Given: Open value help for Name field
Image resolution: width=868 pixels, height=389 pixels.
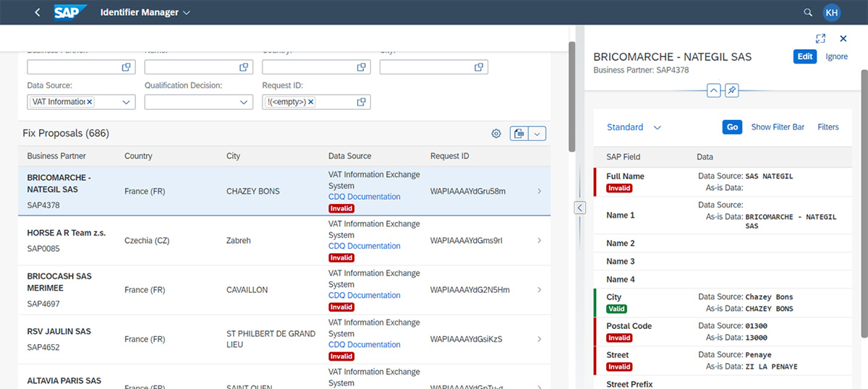Looking at the screenshot, I should pos(244,67).
